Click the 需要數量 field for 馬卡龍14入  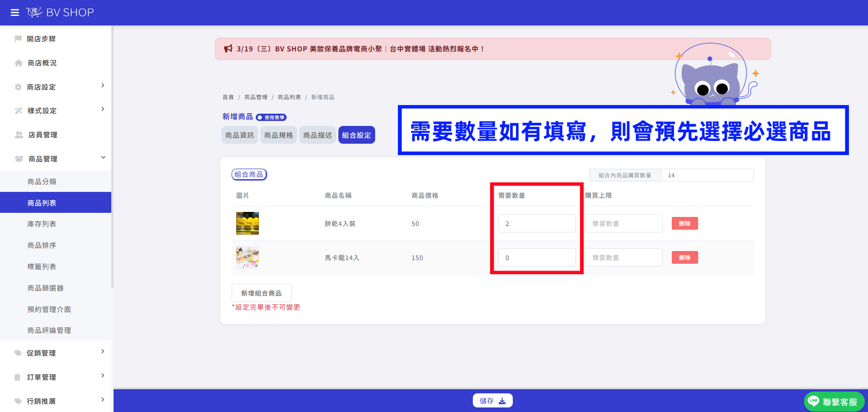[x=537, y=257]
